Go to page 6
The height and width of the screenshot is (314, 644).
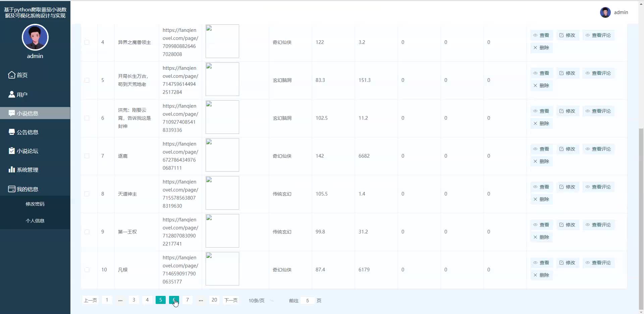pyautogui.click(x=174, y=300)
